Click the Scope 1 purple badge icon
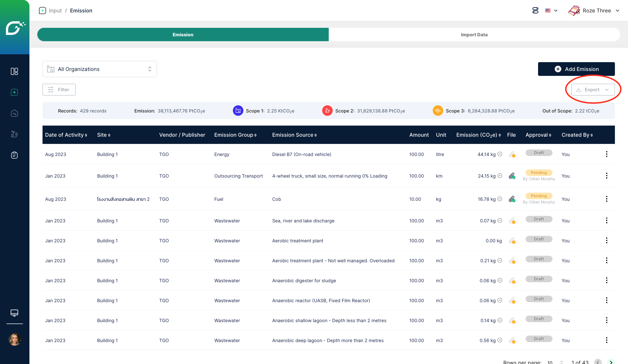Screen dimensions: 628x364 [238, 111]
